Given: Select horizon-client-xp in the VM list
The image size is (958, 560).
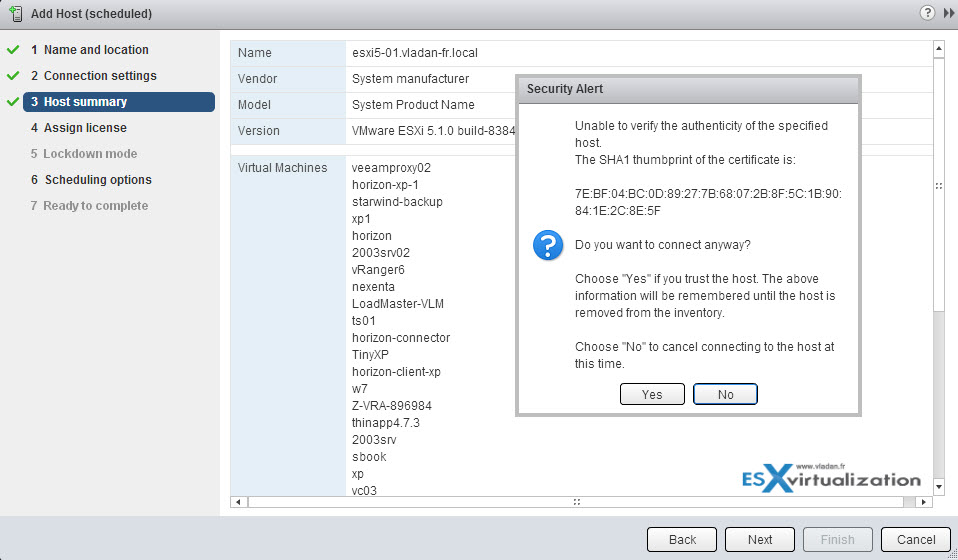Looking at the screenshot, I should click(396, 371).
